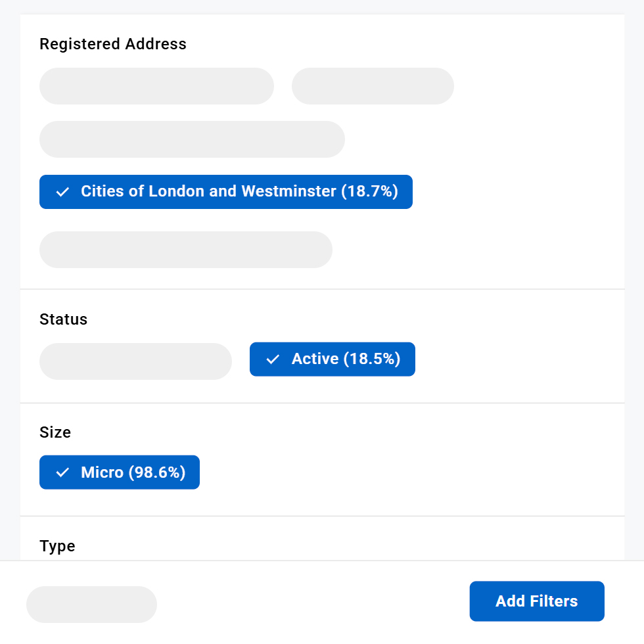Click the second loading chip in Registered Address top row

click(x=373, y=86)
